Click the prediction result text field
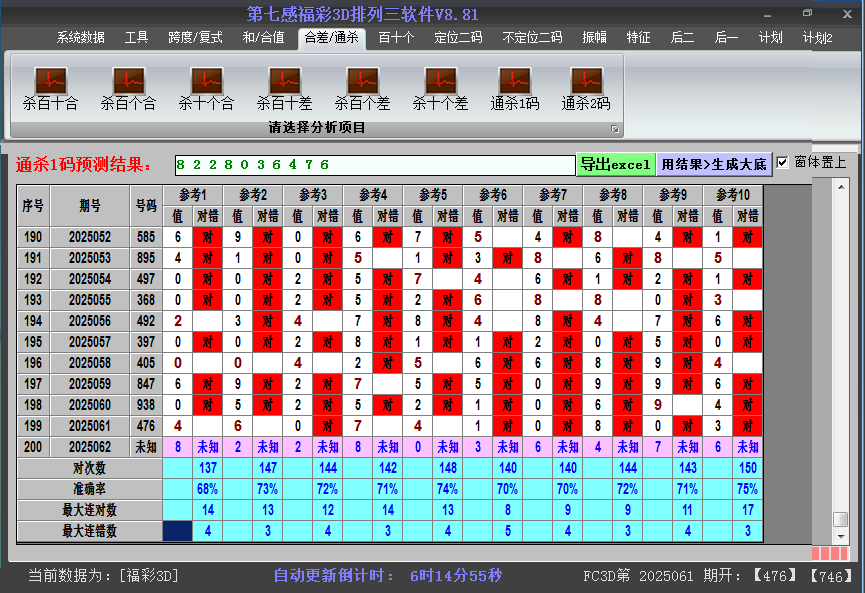Viewport: 865px width, 593px height. (375, 165)
